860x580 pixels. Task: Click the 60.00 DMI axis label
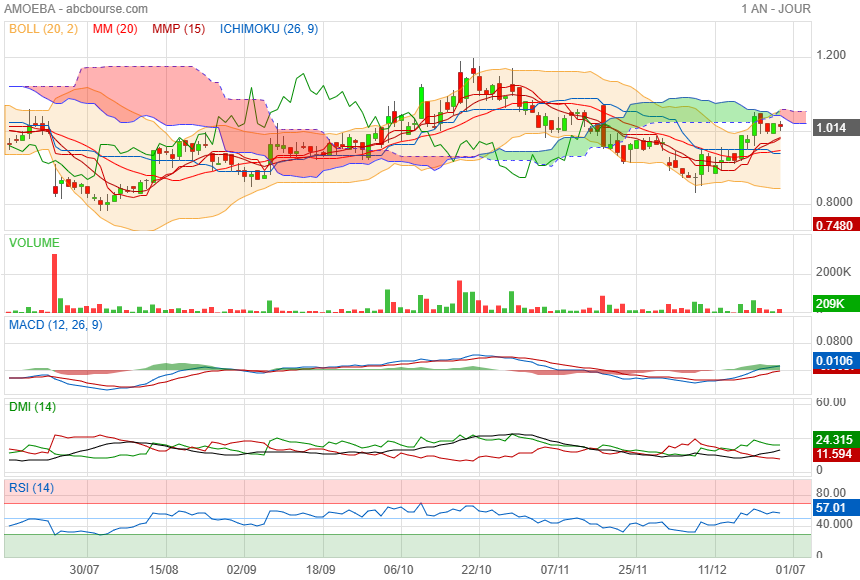coord(831,402)
